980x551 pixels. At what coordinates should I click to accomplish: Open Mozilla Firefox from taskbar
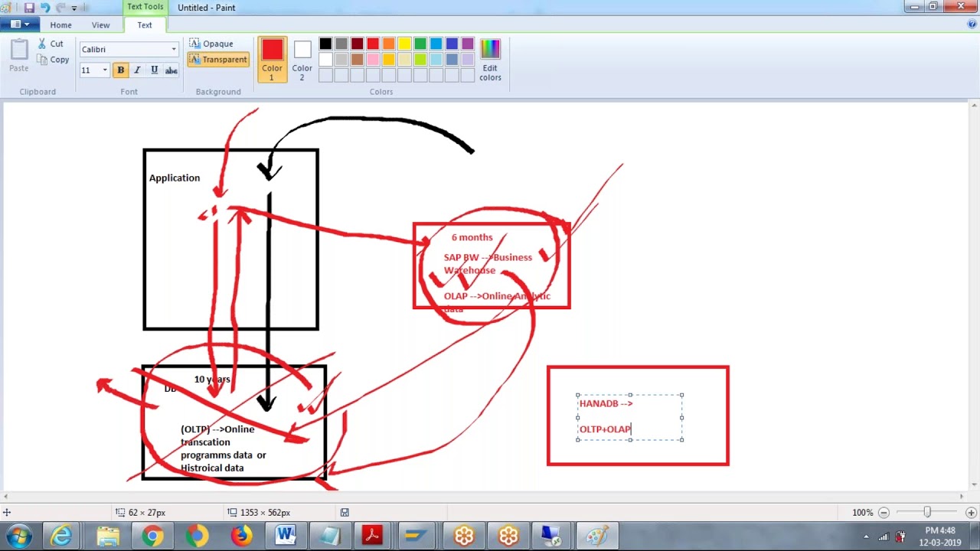coord(241,536)
